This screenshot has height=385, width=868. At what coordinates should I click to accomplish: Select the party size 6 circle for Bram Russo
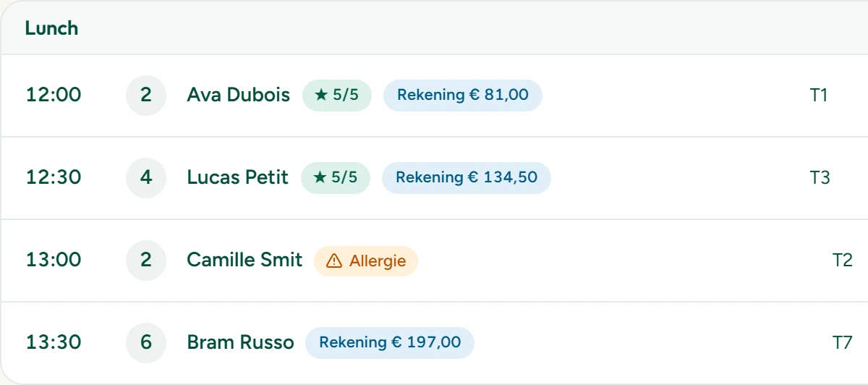(x=146, y=343)
